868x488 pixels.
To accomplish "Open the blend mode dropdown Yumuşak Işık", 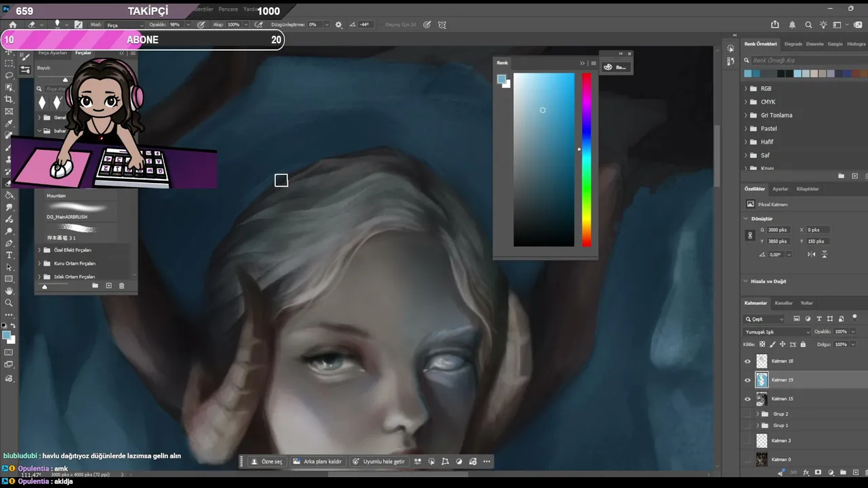I will click(777, 332).
